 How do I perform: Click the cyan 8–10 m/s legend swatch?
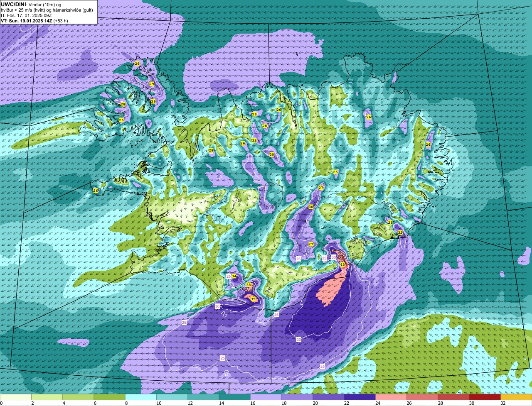(x=141, y=397)
